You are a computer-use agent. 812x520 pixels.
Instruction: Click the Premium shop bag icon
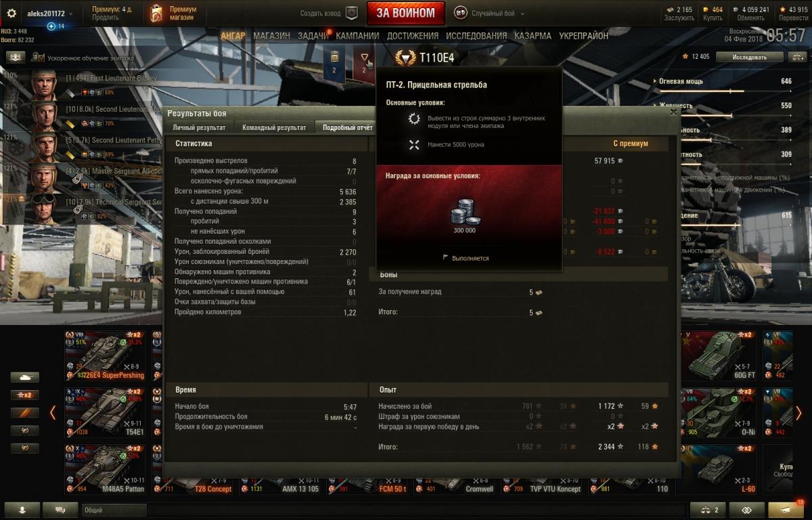click(x=156, y=13)
